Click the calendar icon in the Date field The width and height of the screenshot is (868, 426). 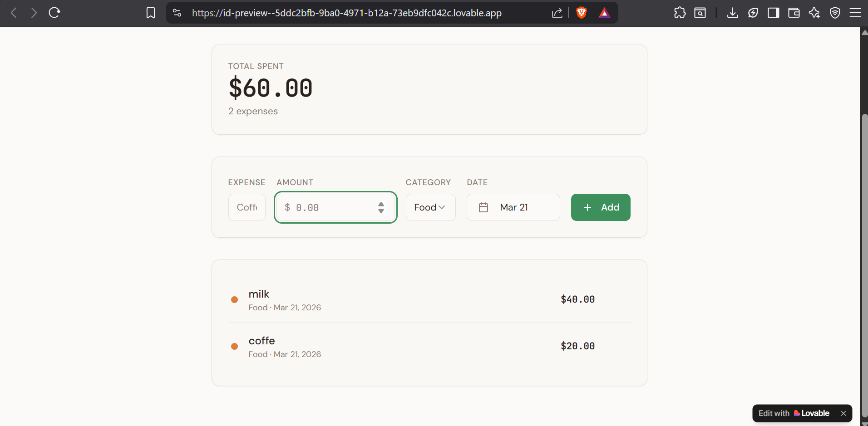[484, 207]
